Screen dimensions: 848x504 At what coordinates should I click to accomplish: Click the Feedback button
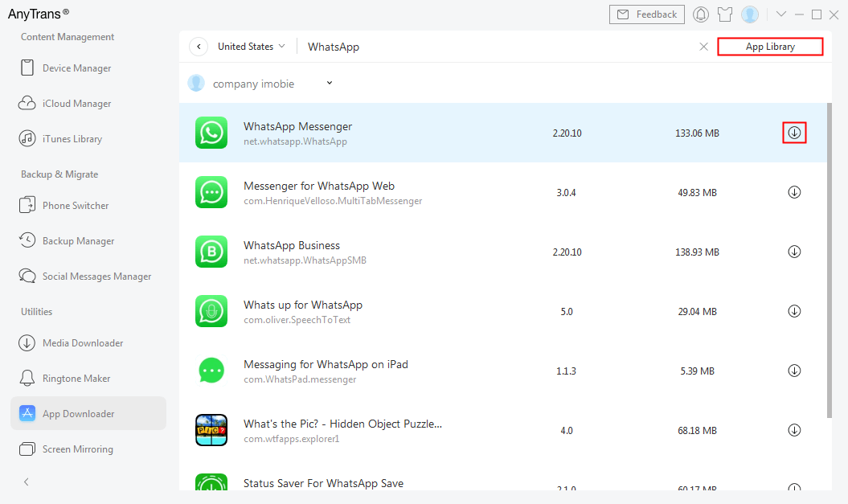(x=646, y=14)
